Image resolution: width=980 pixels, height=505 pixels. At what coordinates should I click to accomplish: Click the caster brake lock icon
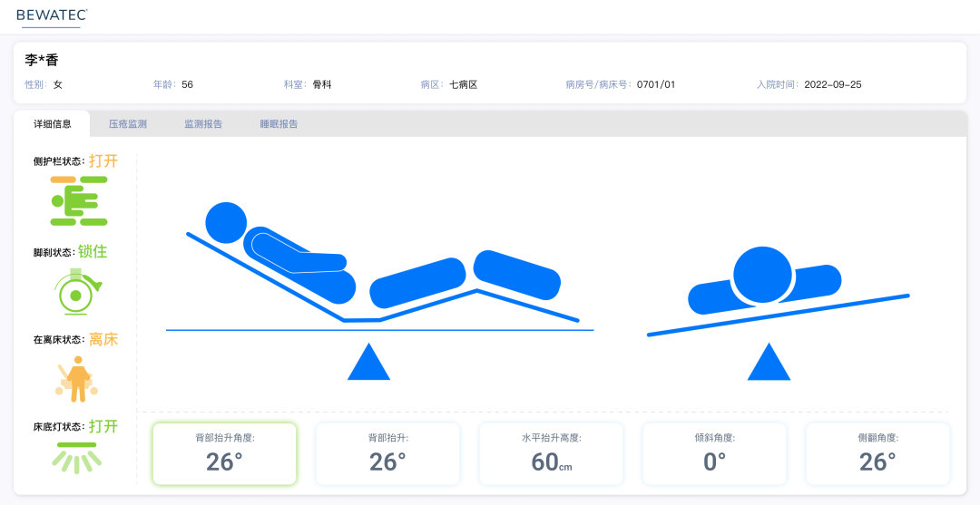(76, 292)
